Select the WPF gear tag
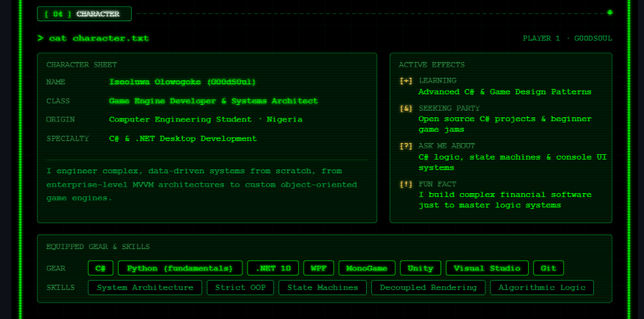 [319, 268]
